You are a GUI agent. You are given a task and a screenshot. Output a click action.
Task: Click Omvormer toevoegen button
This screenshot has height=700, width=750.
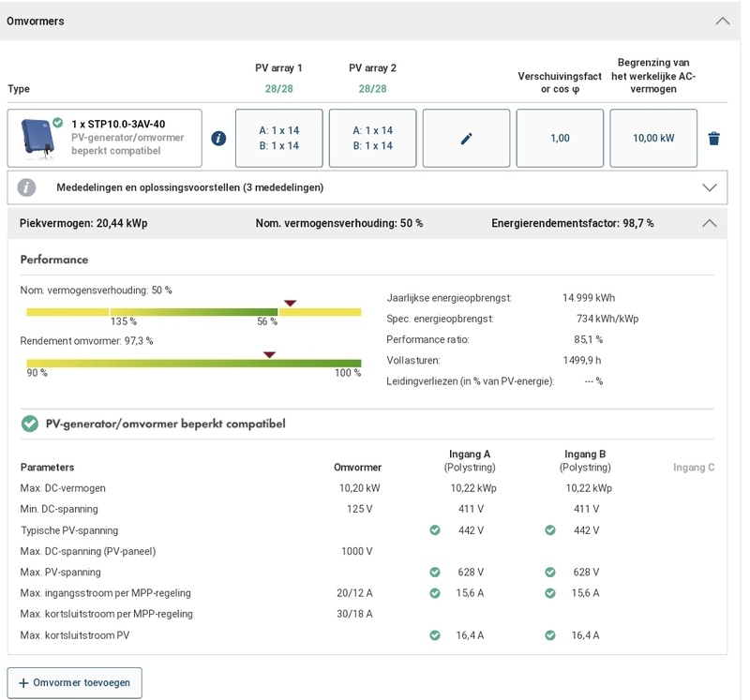(x=75, y=682)
